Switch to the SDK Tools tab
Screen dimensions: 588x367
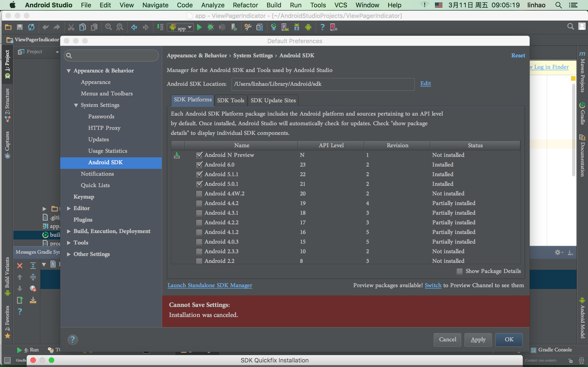(231, 100)
